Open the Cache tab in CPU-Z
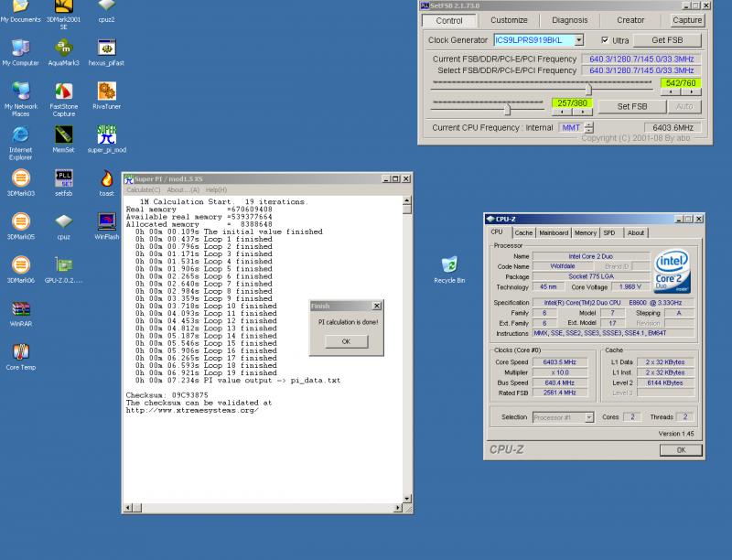732x560 pixels. 523,232
